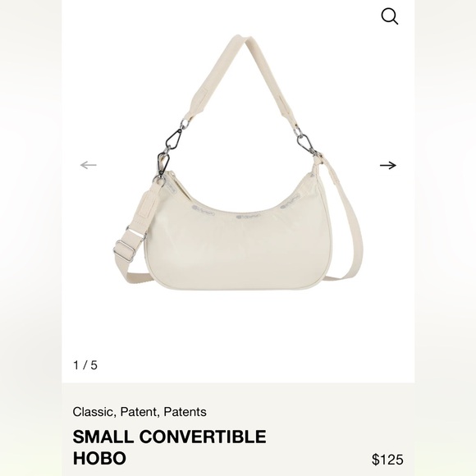
Task: Click the leftmost logo on ribbon trim
Action: (x=204, y=210)
